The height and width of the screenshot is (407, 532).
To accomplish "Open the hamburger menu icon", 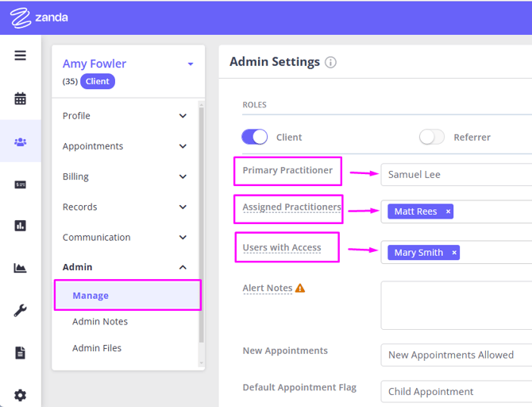I will pyautogui.click(x=20, y=56).
